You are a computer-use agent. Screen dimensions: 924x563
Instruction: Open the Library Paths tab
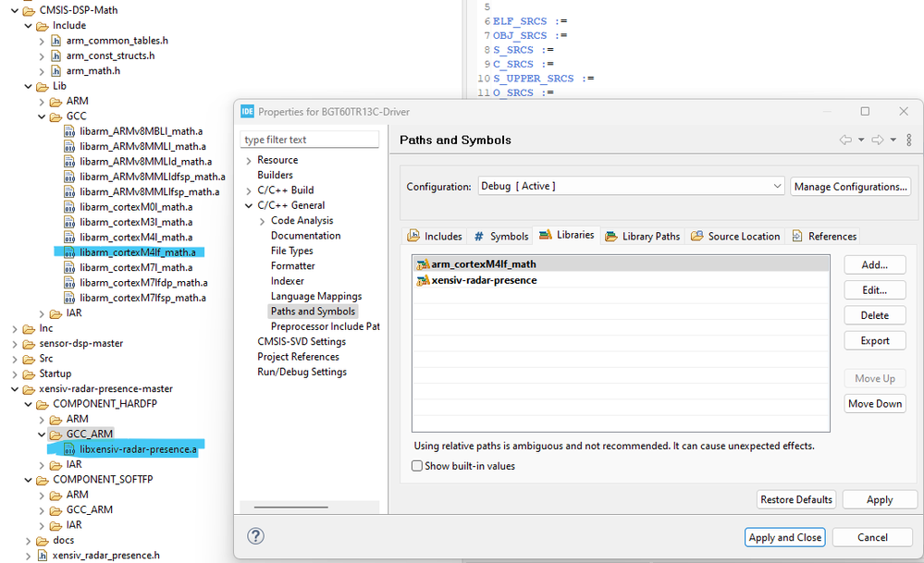(642, 236)
